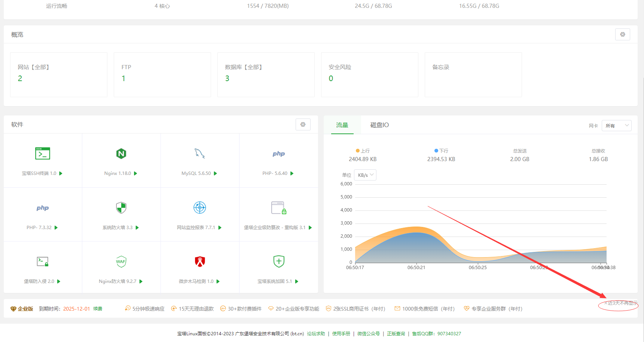Click the 宝塔SSH终端 terminal icon

(43, 153)
